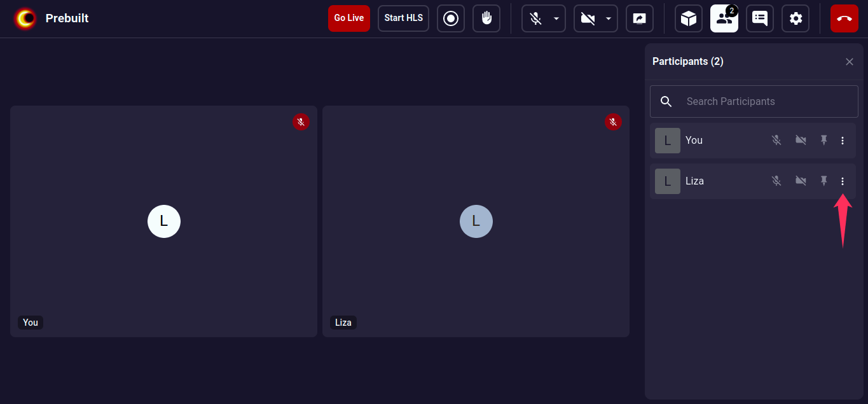Click the name Liza in participants list
The width and height of the screenshot is (868, 404).
694,181
